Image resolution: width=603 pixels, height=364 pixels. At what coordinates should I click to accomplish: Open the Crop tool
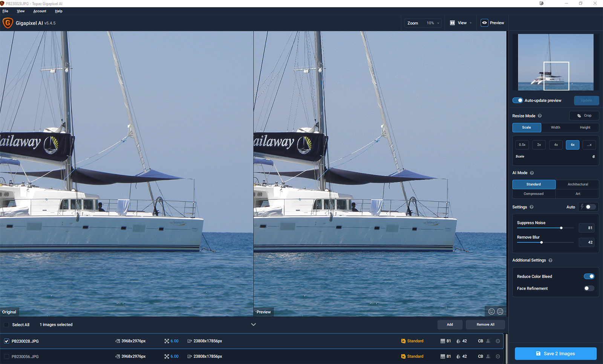(x=584, y=116)
